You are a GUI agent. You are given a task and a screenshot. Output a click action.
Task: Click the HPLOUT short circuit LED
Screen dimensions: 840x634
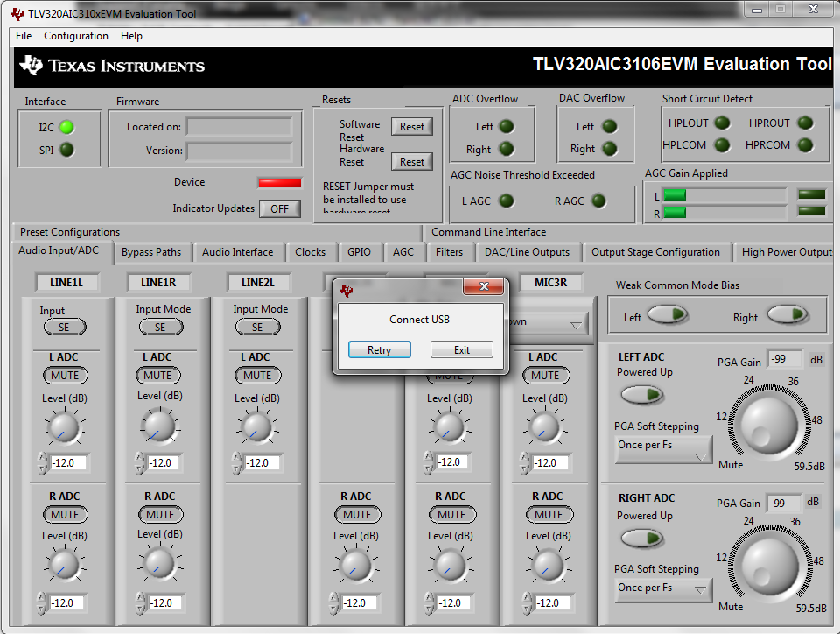click(722, 123)
